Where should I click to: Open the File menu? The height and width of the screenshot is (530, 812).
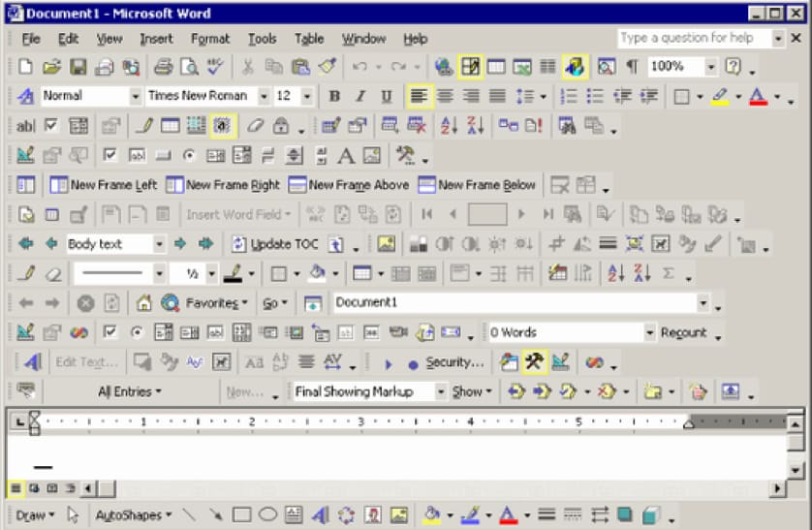point(31,39)
